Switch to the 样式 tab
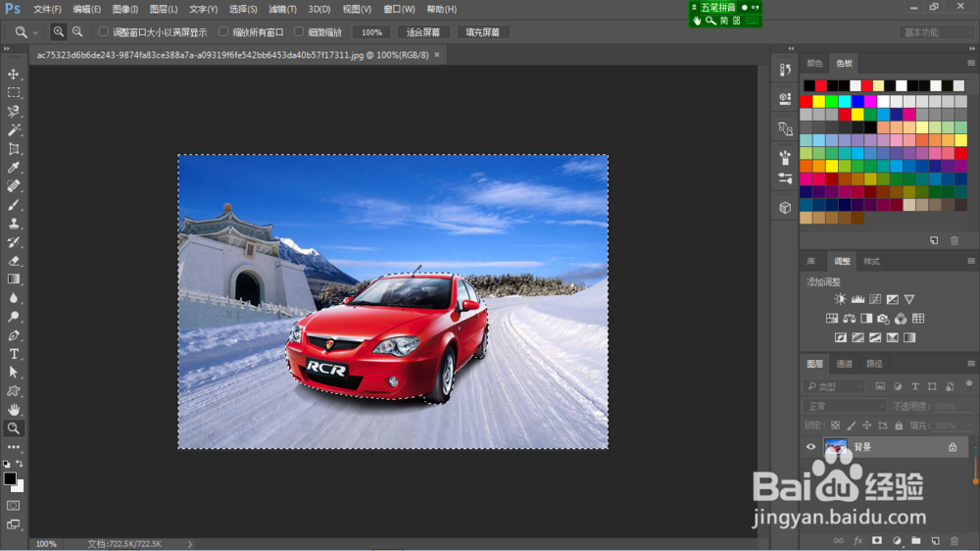This screenshot has height=551, width=980. click(871, 261)
